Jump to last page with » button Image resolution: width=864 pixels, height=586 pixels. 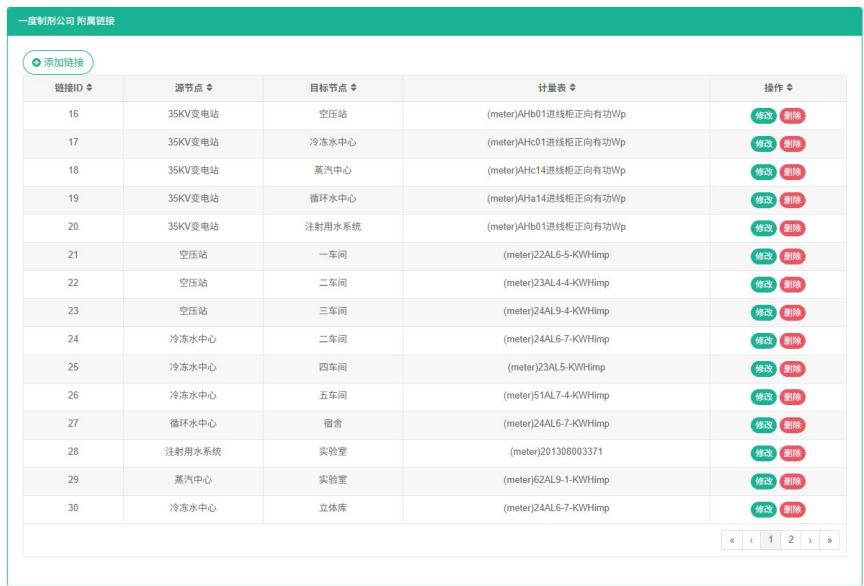[x=829, y=540]
